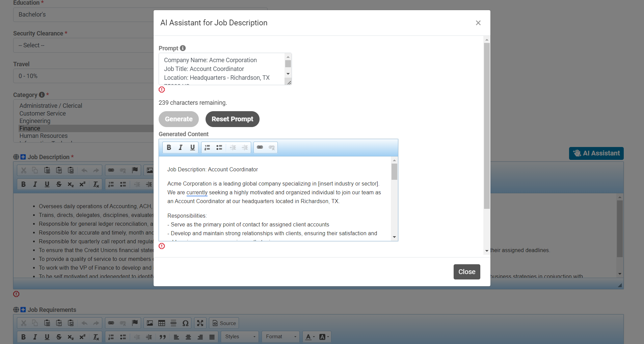Open the Styles dropdown
This screenshot has width=644, height=344.
click(x=240, y=337)
